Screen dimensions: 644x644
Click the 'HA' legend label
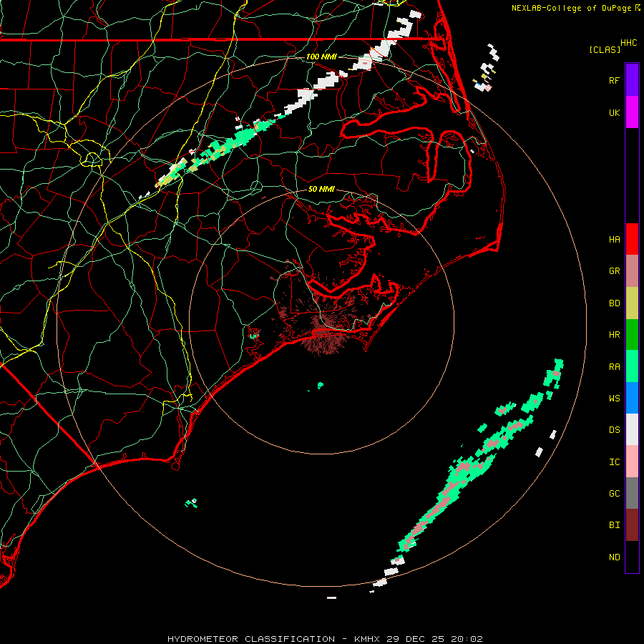click(614, 240)
